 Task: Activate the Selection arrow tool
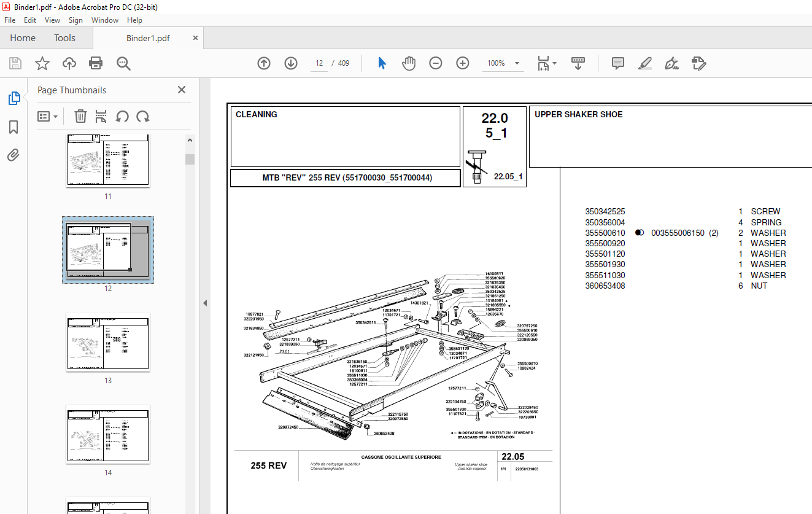point(382,63)
